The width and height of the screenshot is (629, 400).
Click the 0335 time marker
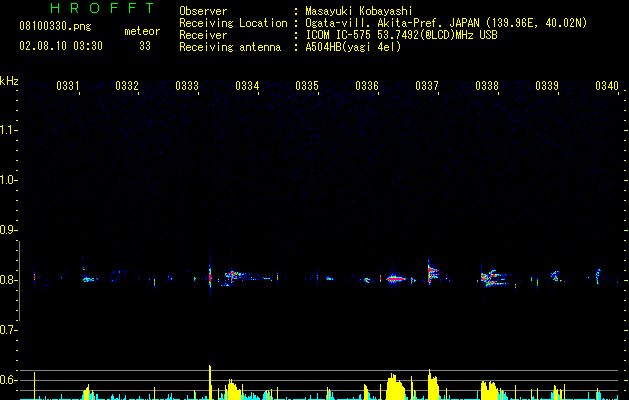click(x=307, y=86)
